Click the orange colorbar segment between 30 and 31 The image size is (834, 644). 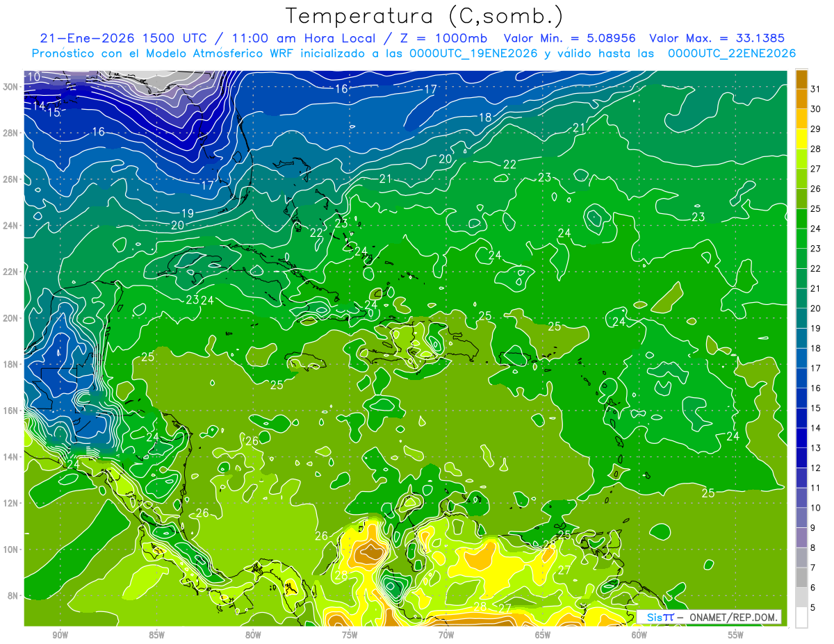(801, 99)
